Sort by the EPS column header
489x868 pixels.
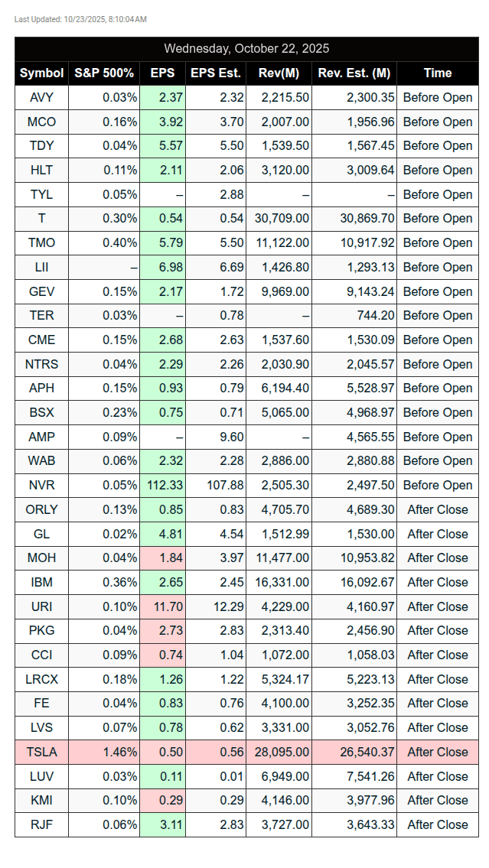[162, 73]
